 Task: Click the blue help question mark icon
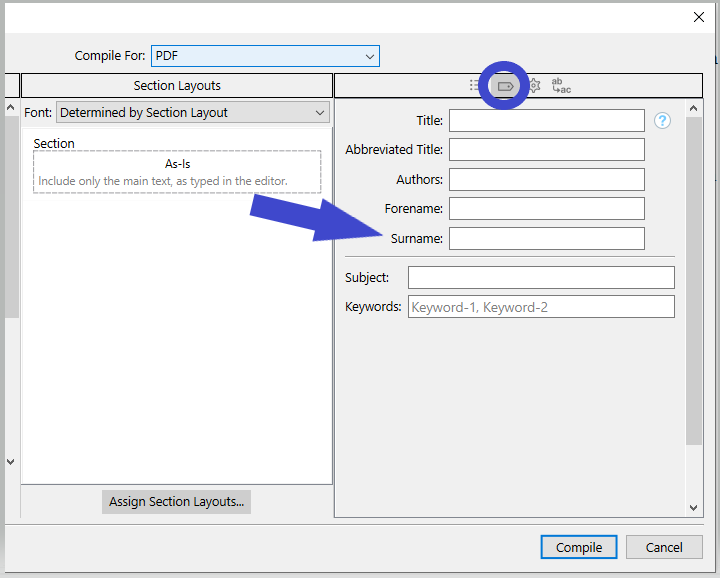(x=662, y=121)
